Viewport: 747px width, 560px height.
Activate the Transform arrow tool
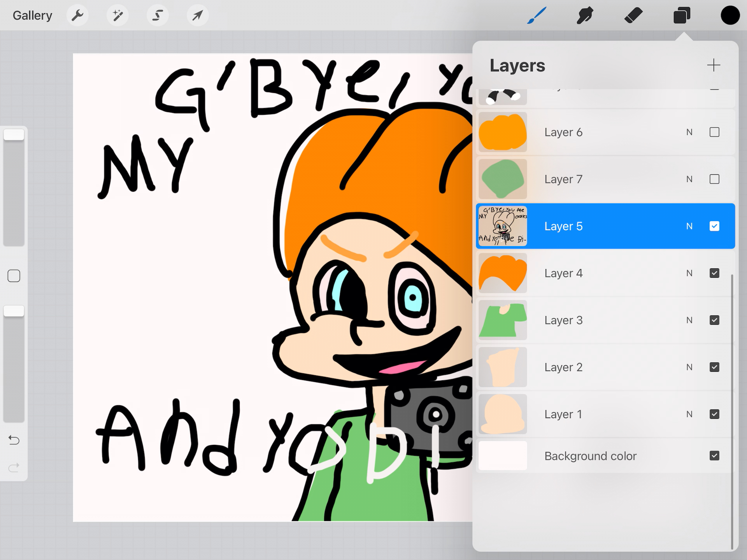pos(198,16)
